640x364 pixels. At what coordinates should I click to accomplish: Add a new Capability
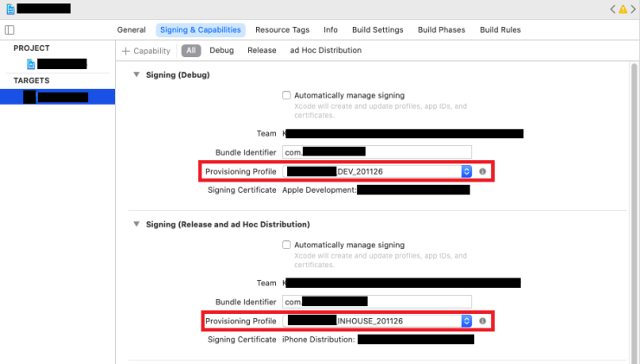click(x=146, y=51)
